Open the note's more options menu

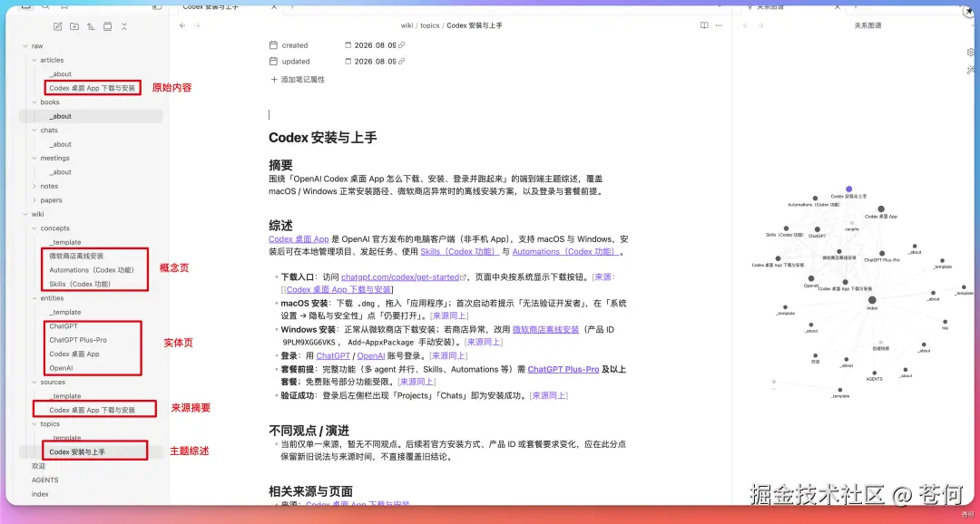coord(719,25)
